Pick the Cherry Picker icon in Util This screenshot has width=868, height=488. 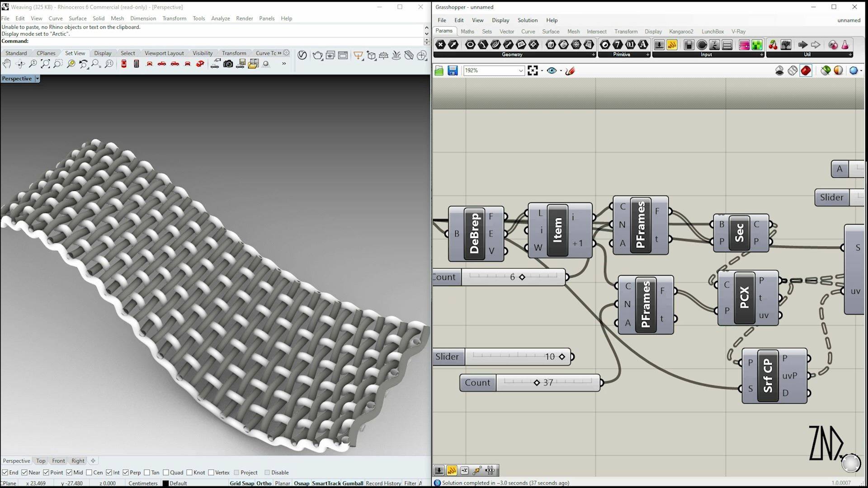point(773,45)
